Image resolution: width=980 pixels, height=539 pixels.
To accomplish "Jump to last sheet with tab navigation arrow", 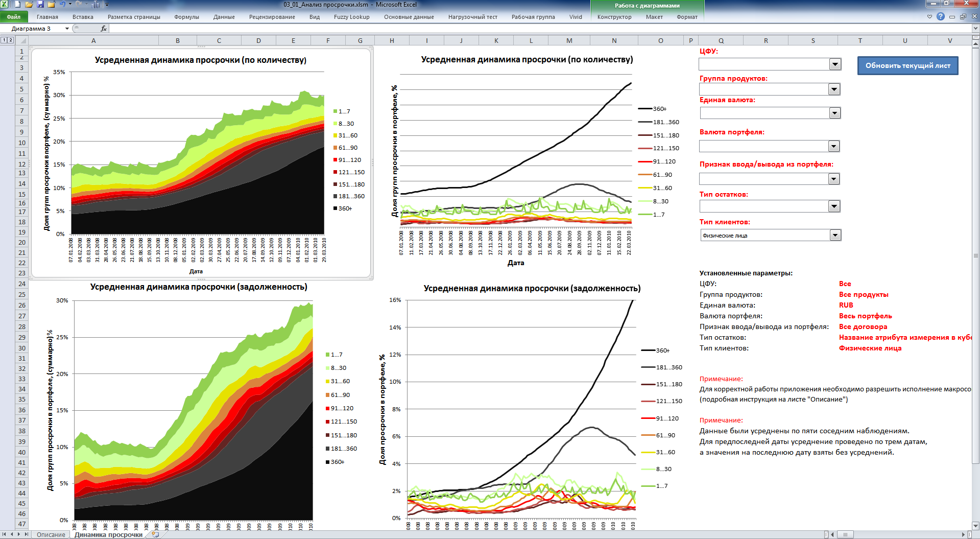I will [27, 534].
